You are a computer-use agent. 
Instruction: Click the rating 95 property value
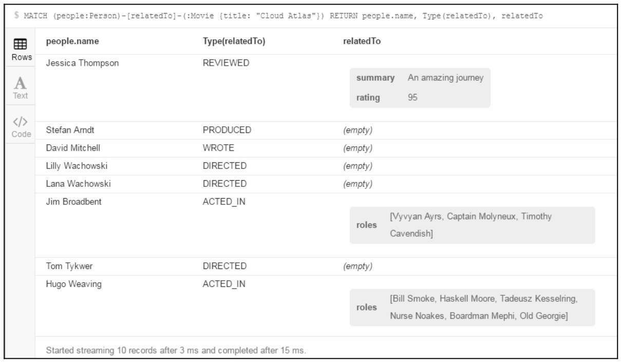click(412, 98)
